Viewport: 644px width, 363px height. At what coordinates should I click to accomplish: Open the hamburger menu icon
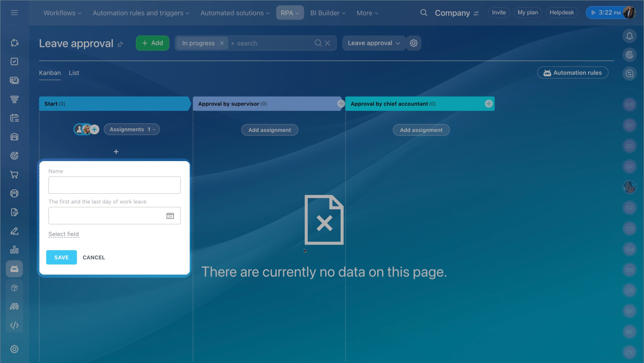click(14, 13)
